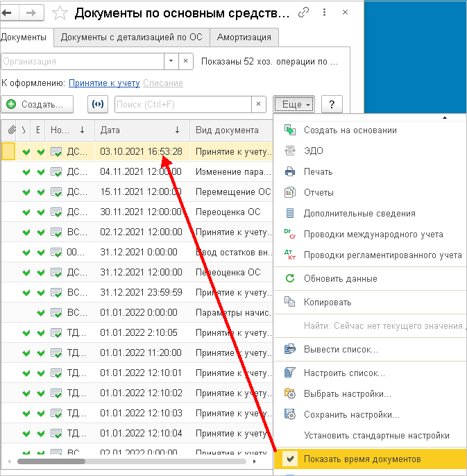Viewport: 467px width, 476px height.
Task: Open Проводки регламентированного учета
Action: point(370,255)
